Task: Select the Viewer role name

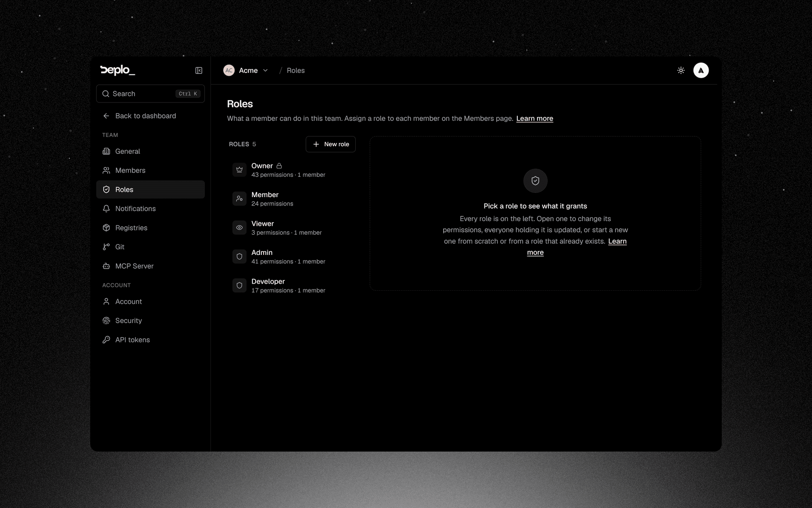Action: [x=263, y=224]
